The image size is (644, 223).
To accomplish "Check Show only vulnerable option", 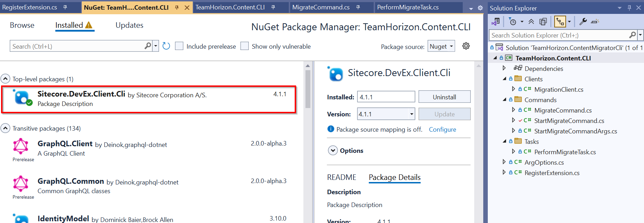I will point(245,46).
